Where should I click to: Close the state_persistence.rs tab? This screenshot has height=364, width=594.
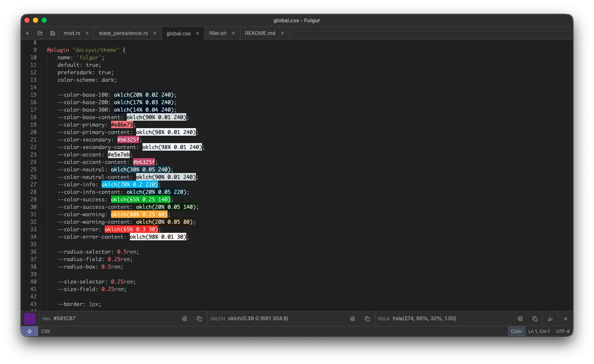tap(155, 33)
